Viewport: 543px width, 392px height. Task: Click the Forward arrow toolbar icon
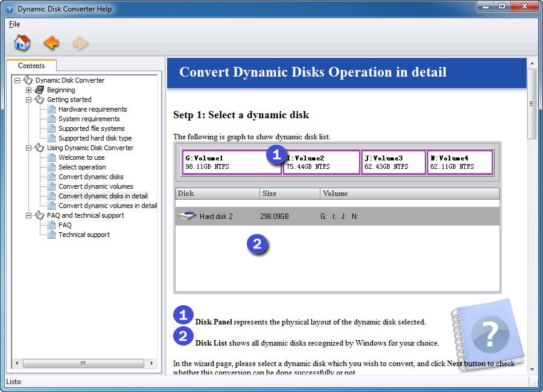tap(80, 43)
